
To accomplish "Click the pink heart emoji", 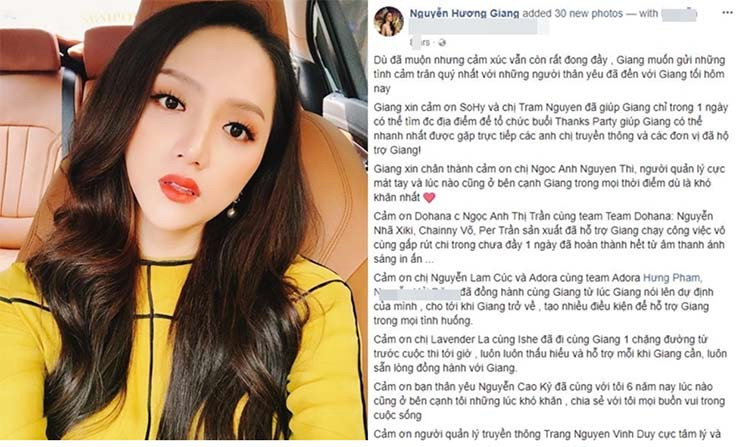I will click(429, 198).
